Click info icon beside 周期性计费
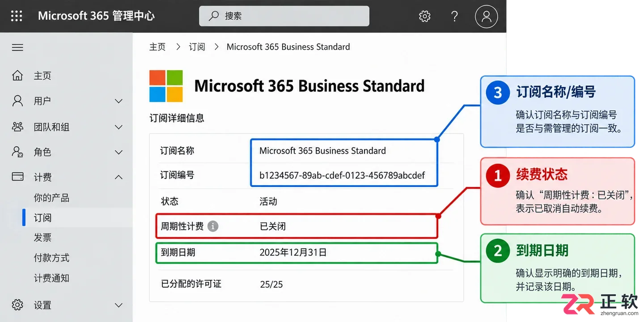The image size is (644, 322). coord(213,226)
